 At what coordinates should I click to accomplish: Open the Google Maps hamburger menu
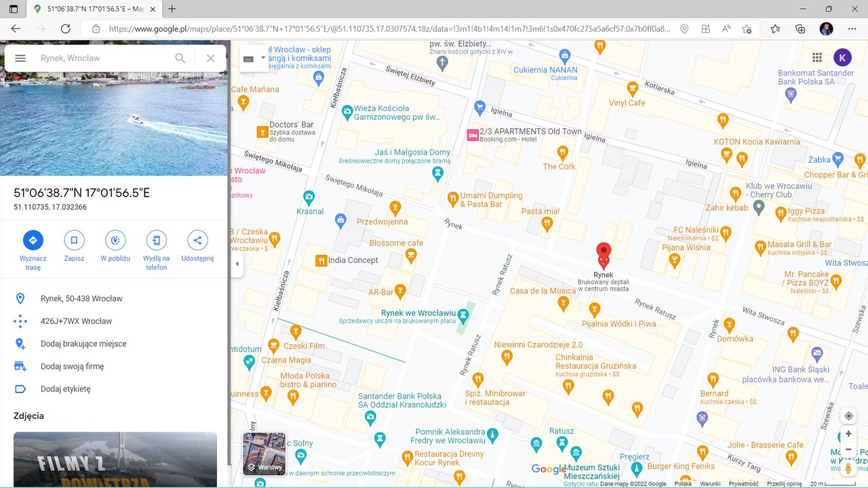click(20, 58)
